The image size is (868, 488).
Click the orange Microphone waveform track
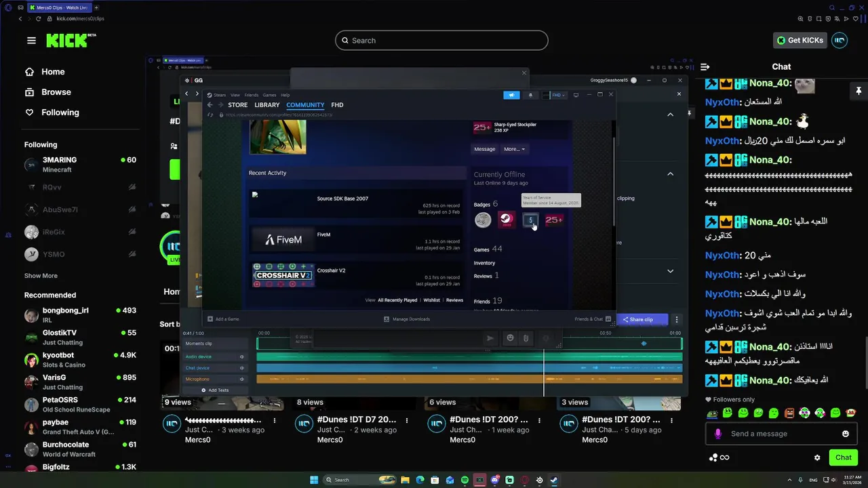click(469, 379)
